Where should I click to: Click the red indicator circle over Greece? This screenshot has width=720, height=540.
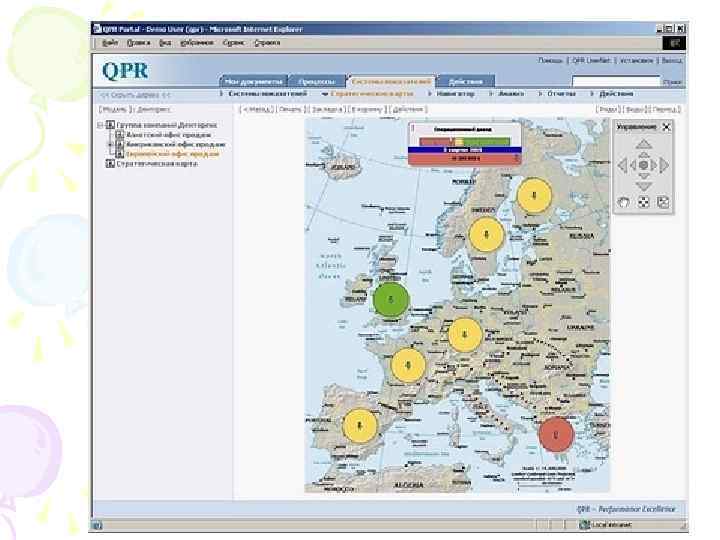coord(556,434)
